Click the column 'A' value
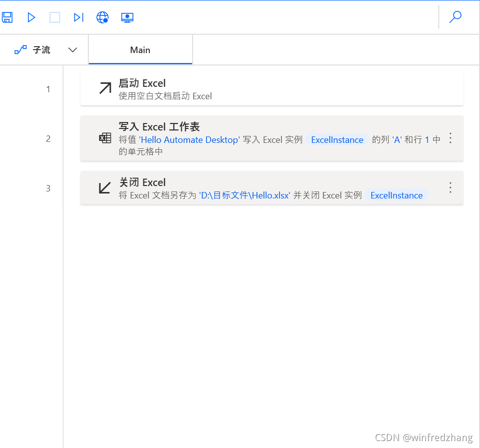The width and height of the screenshot is (480, 448). [397, 140]
